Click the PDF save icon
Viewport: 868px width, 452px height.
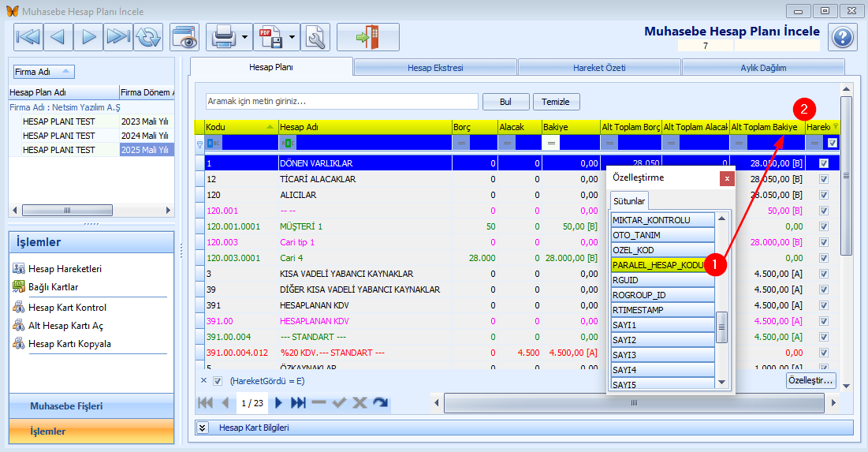pyautogui.click(x=270, y=37)
